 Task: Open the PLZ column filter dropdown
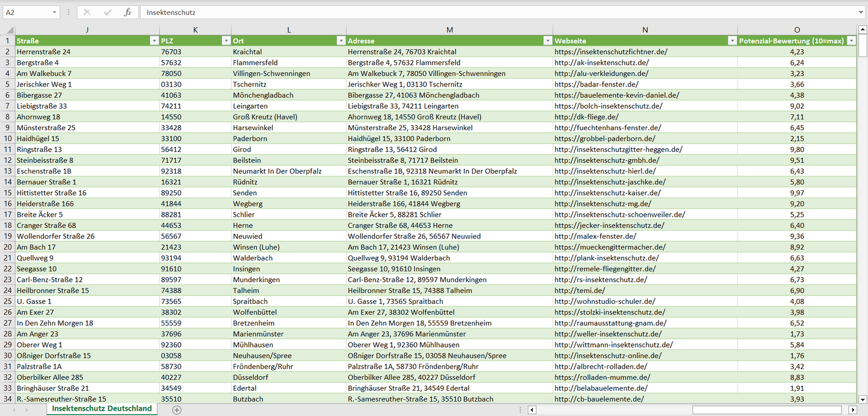coord(226,41)
